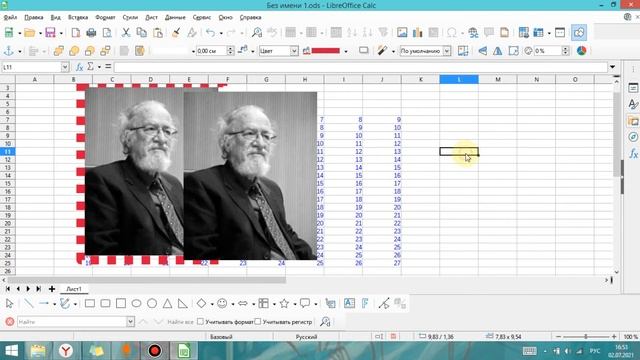Click the 'Найти' search input field
Screen dimensions: 640x360
(x=72, y=322)
